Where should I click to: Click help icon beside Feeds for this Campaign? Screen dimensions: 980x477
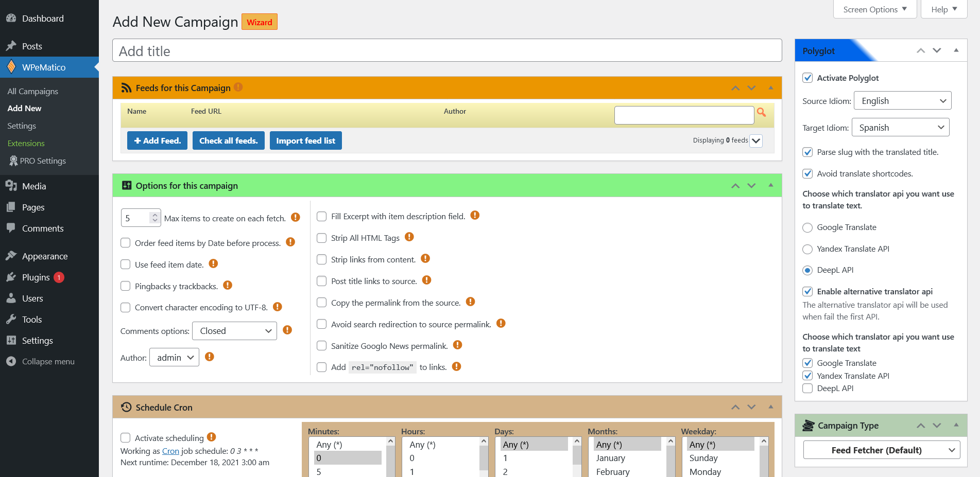tap(238, 87)
